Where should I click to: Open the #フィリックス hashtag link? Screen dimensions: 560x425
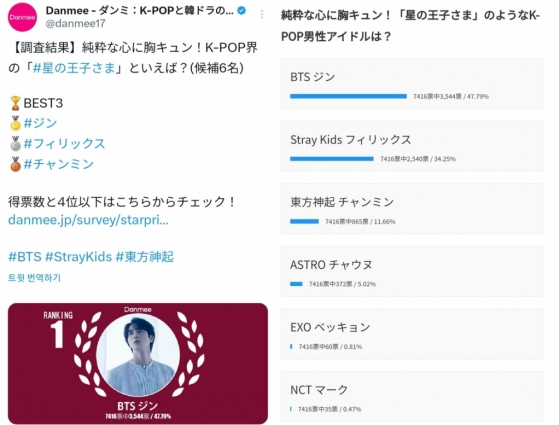coord(64,144)
